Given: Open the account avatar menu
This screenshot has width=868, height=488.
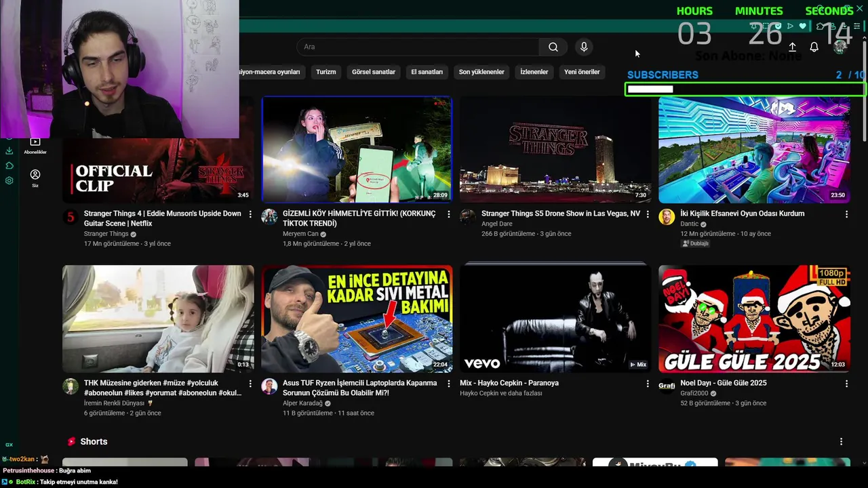Looking at the screenshot, I should [840, 47].
